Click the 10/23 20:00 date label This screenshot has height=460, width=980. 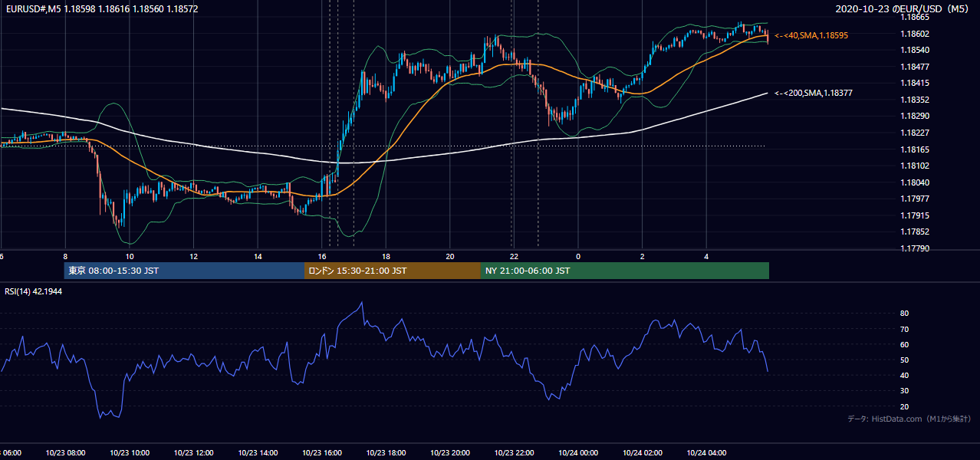[450, 453]
